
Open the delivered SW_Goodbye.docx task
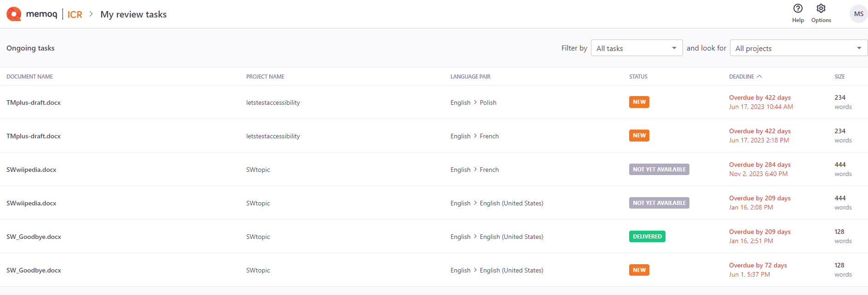tap(34, 237)
